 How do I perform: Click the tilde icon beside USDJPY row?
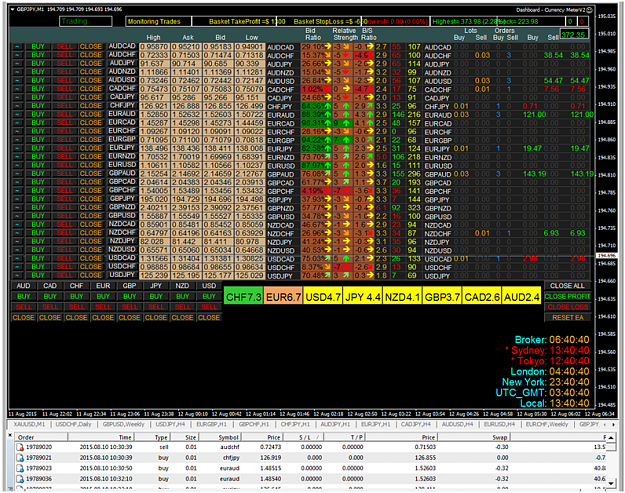click(x=17, y=275)
